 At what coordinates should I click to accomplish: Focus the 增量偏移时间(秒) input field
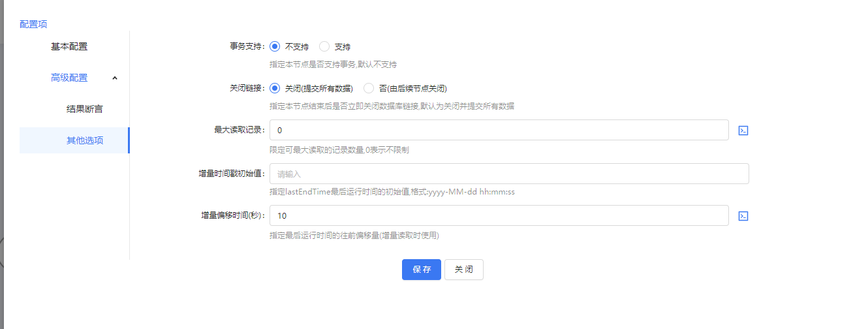[x=499, y=215]
